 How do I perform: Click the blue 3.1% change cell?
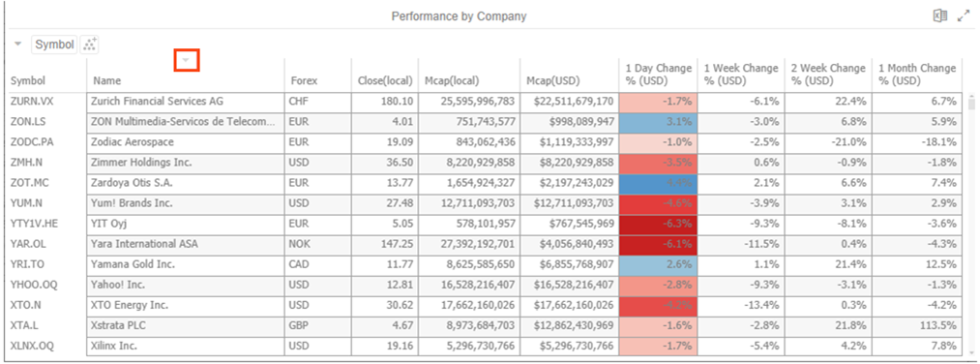[x=658, y=121]
